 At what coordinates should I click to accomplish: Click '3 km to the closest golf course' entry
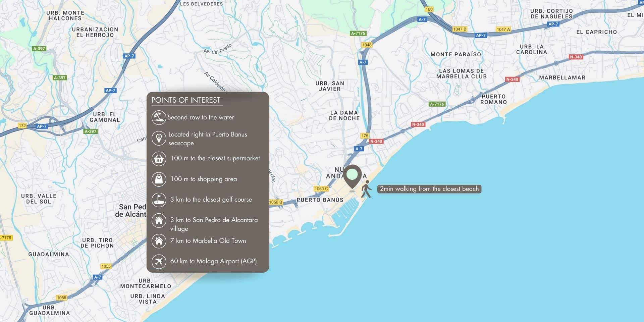click(211, 200)
